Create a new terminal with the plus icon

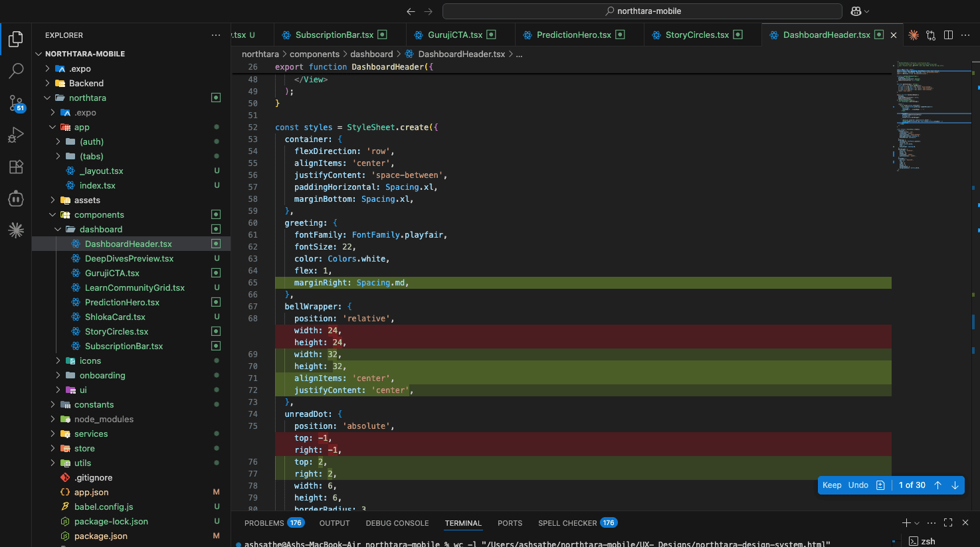906,523
